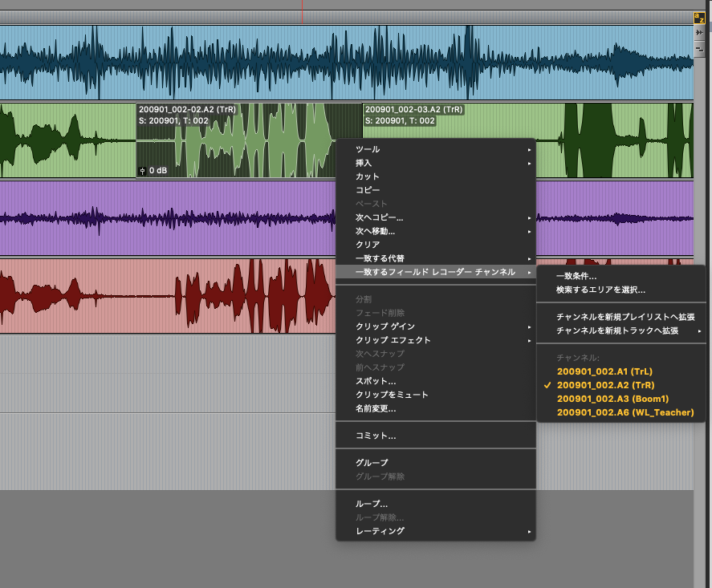Select クリア in the context menu
Image resolution: width=712 pixels, height=588 pixels.
coord(436,245)
